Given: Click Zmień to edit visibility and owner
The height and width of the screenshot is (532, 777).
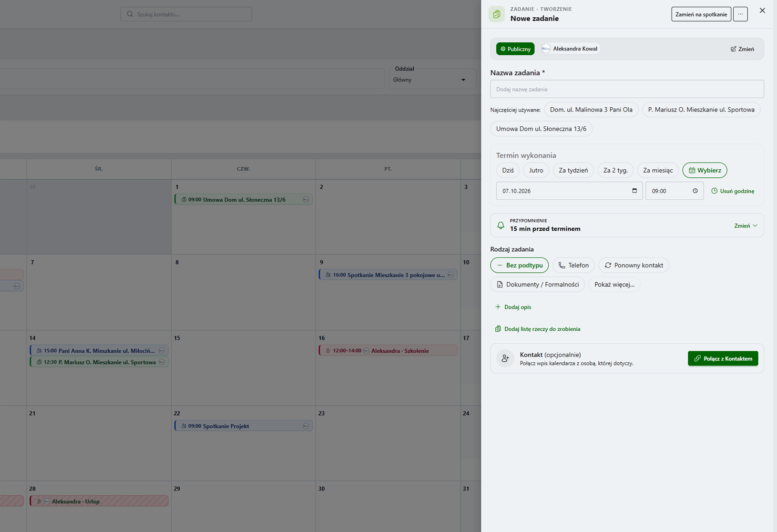Looking at the screenshot, I should click(x=742, y=49).
